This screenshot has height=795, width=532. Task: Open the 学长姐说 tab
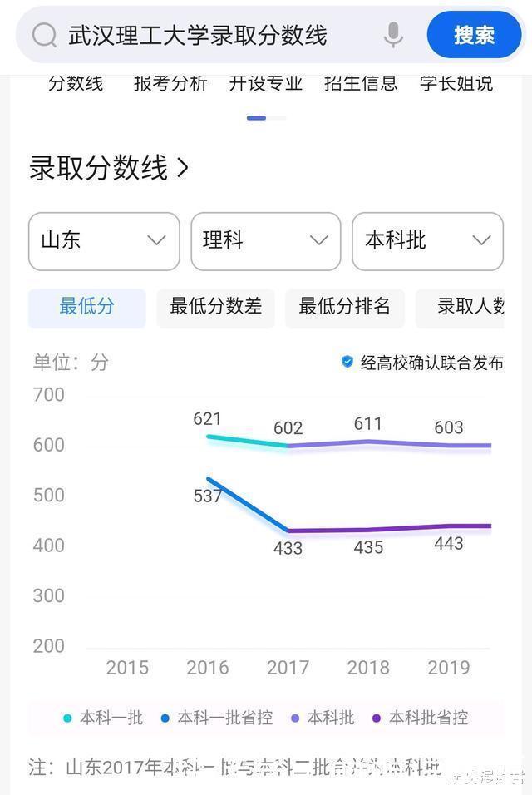click(453, 83)
